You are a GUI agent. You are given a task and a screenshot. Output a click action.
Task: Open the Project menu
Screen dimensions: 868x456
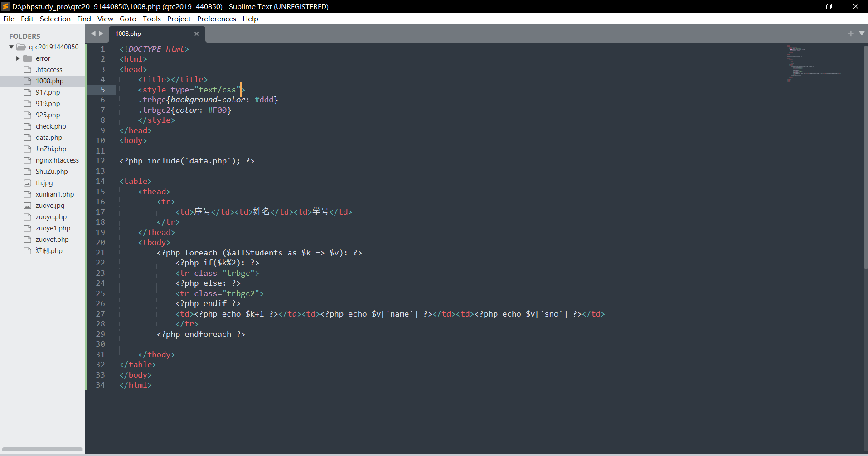click(179, 19)
